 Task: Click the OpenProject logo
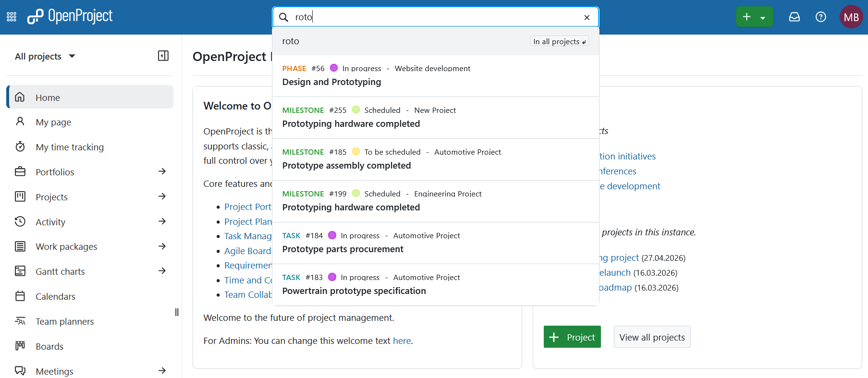click(x=70, y=16)
